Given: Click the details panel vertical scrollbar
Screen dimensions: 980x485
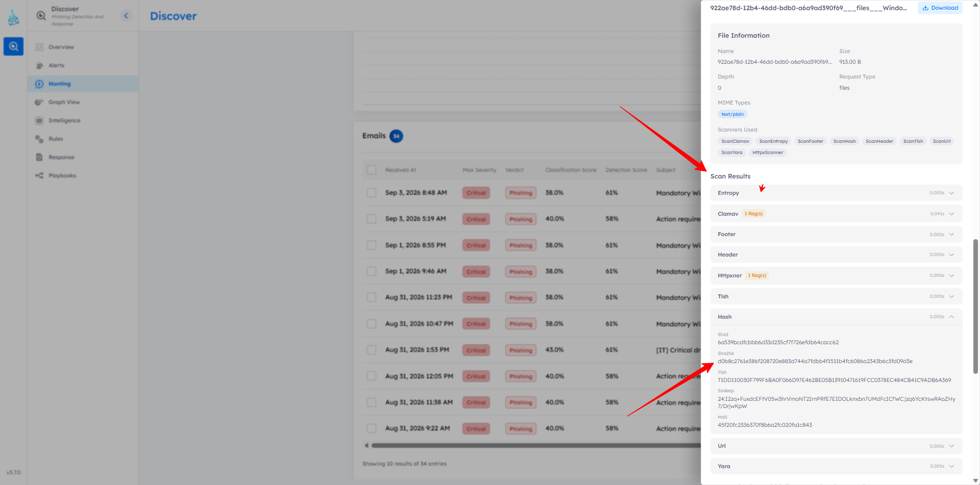Looking at the screenshot, I should click(975, 306).
